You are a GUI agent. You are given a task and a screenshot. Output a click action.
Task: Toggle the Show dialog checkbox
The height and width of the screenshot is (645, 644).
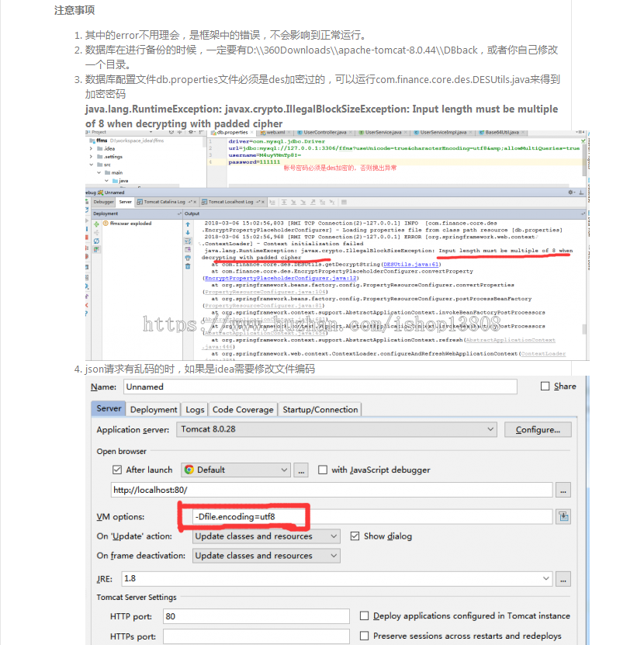(355, 536)
